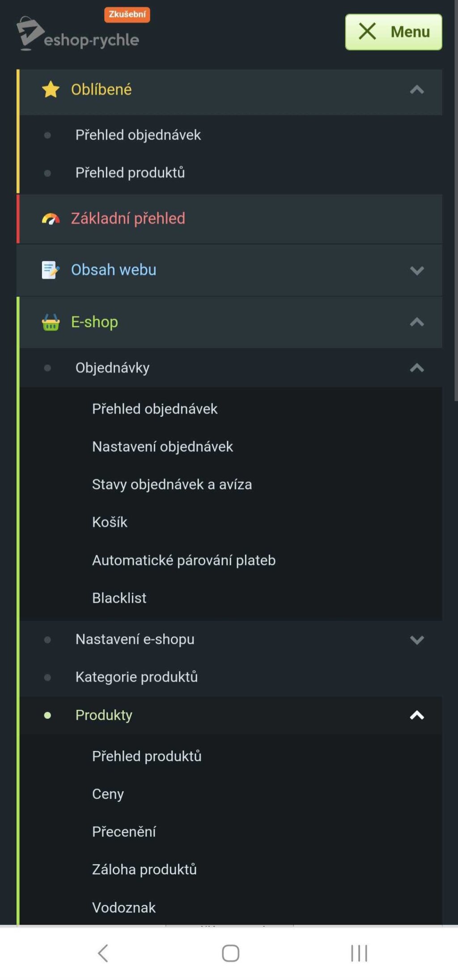Select Kategorie produktů

coord(136,677)
